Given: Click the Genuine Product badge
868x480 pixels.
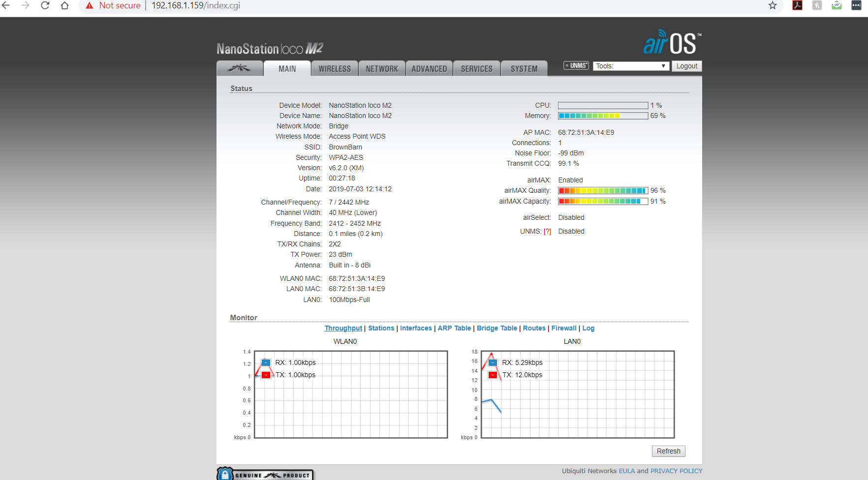Looking at the screenshot, I should [x=266, y=475].
